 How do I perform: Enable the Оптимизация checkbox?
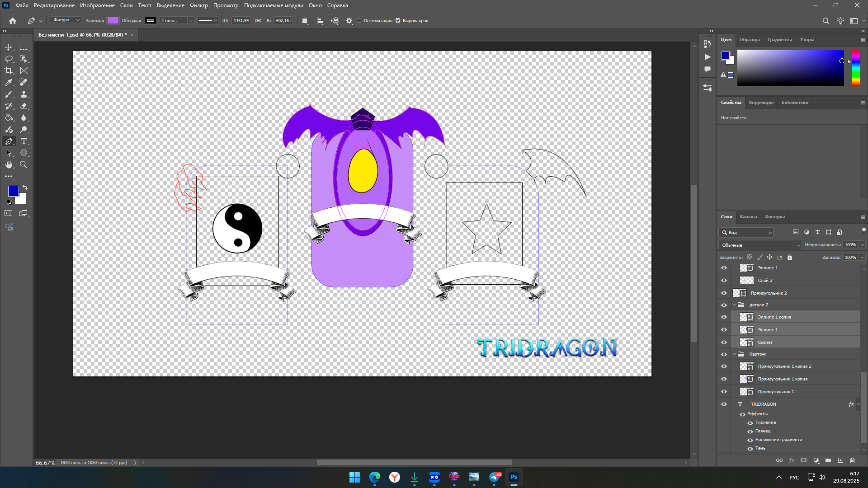point(359,21)
